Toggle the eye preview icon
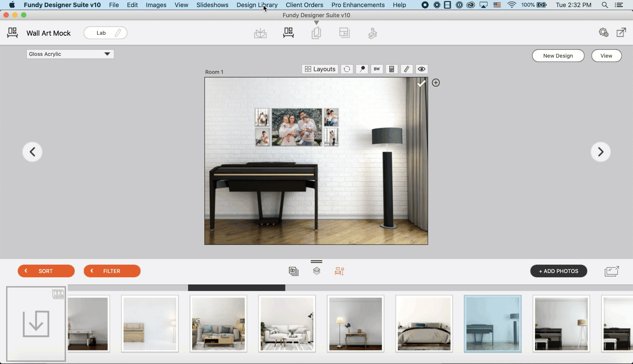The image size is (633, 364). coord(421,69)
